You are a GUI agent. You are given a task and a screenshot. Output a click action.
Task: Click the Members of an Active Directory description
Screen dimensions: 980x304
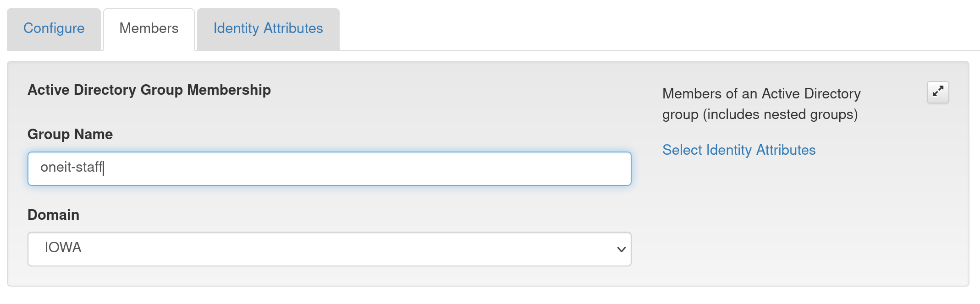coord(761,94)
